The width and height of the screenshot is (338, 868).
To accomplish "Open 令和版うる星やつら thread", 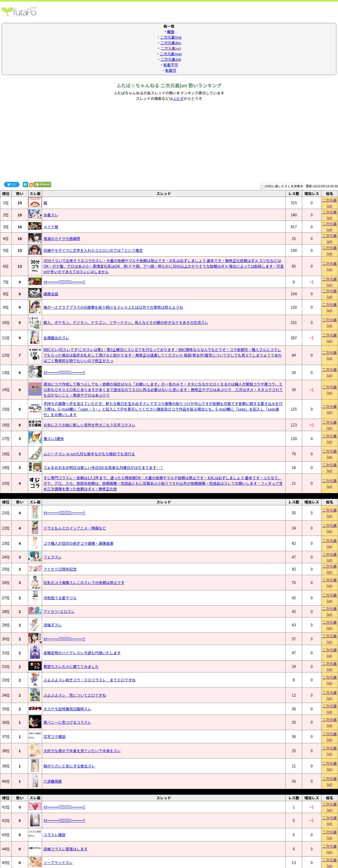I will (60, 598).
